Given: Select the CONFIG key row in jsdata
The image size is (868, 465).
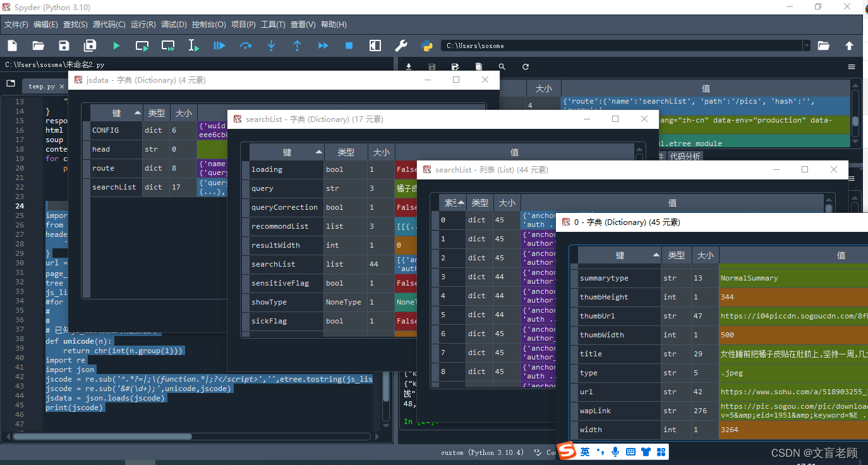Looking at the screenshot, I should pyautogui.click(x=117, y=130).
